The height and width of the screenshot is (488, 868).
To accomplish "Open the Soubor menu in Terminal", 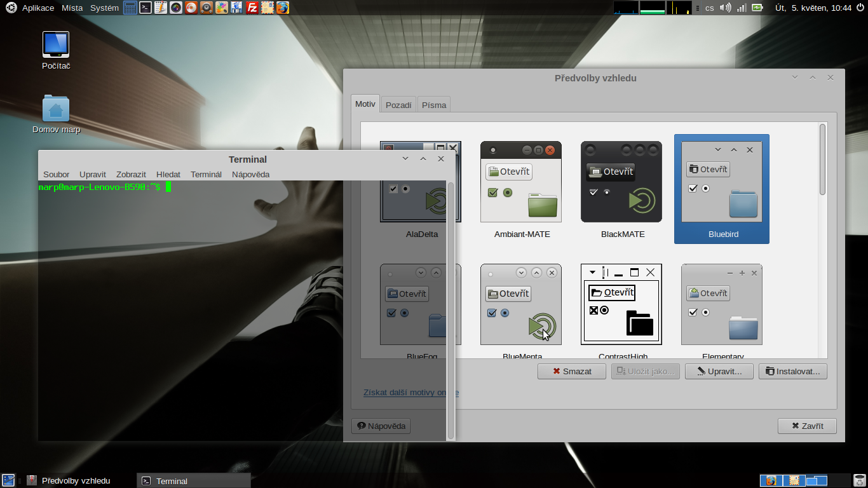I will tap(57, 174).
